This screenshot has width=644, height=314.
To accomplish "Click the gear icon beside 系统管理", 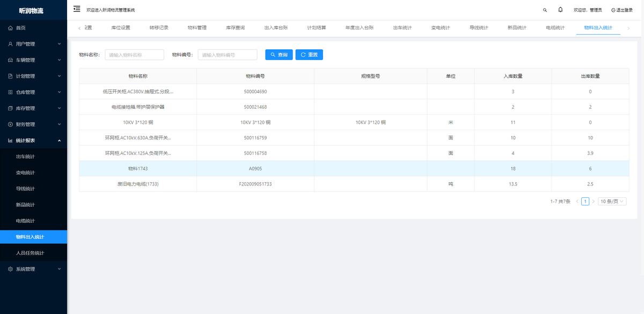I will 10,269.
